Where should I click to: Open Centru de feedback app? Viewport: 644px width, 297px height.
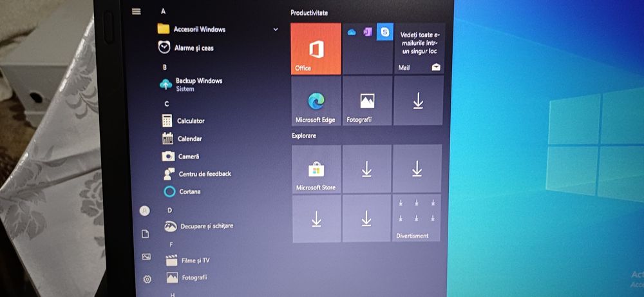(198, 174)
